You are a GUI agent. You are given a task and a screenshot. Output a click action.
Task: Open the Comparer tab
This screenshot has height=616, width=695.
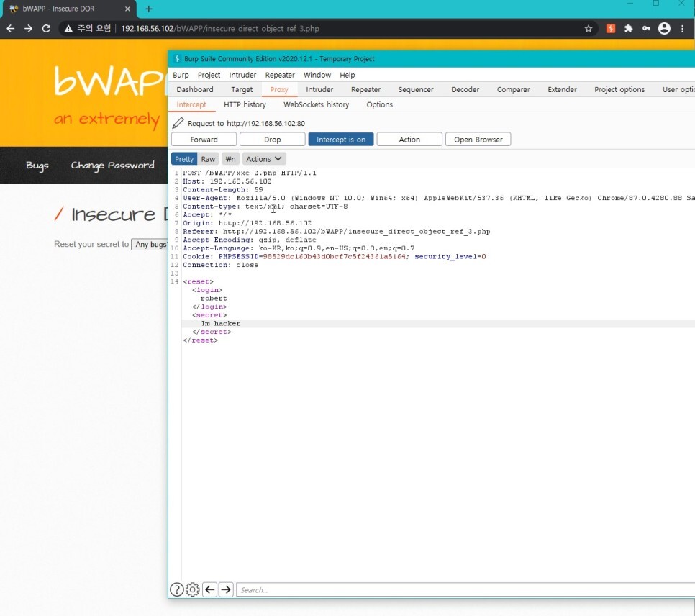point(513,89)
